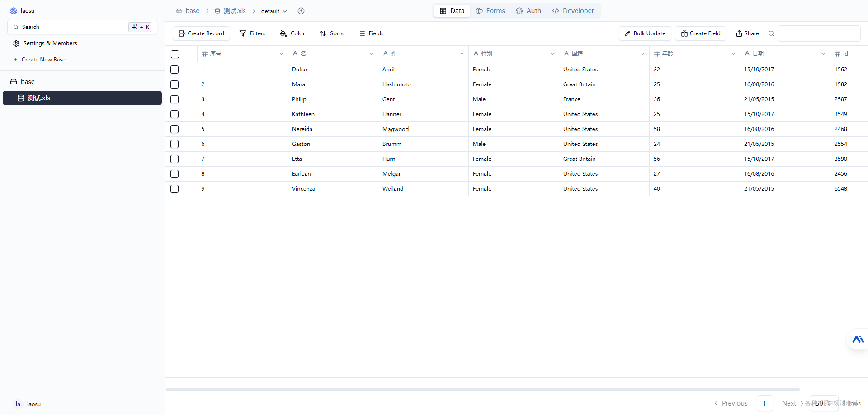Expand the 姓 column menu chevron
Viewport: 868px width, 415px height.
pyautogui.click(x=462, y=54)
